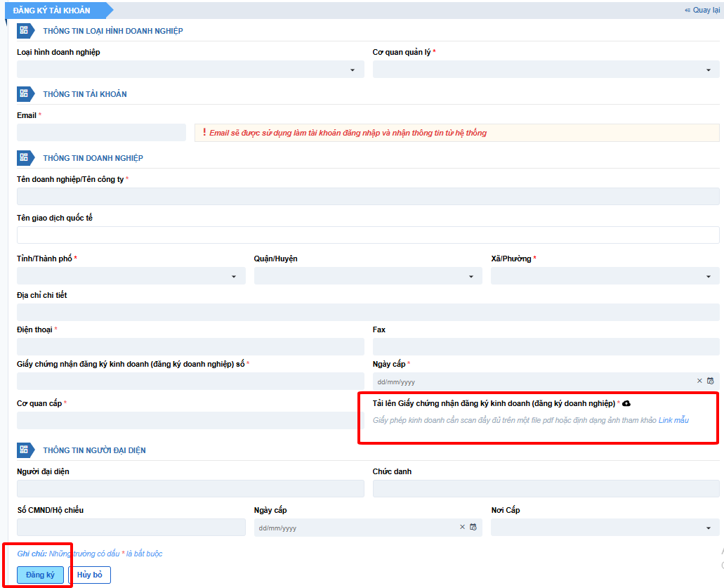Open calendar picker for representative ID Ngày cấp
This screenshot has height=588, width=724.
click(473, 527)
